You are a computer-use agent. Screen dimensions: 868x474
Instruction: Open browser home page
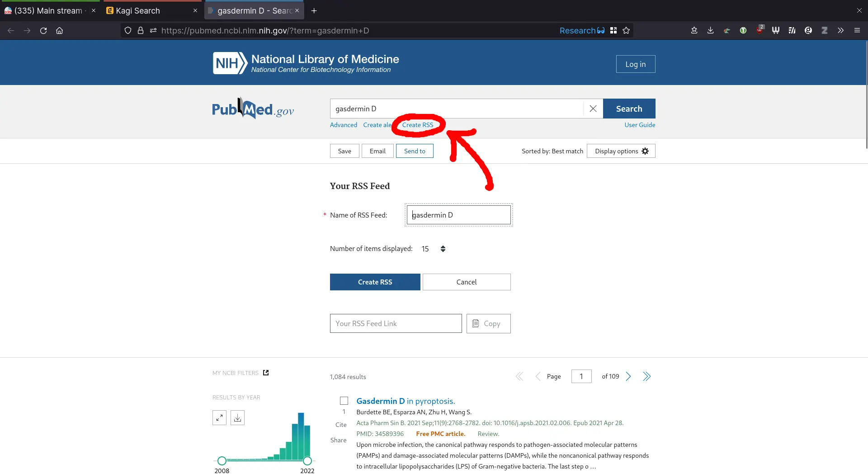click(59, 30)
